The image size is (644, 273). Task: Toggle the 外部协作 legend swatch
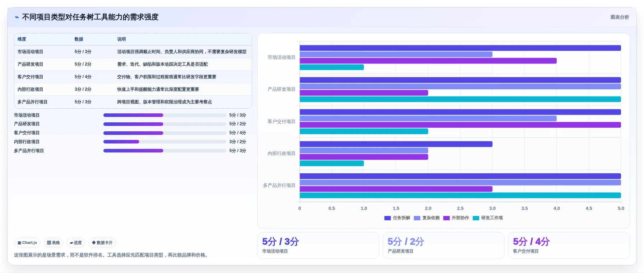446,218
